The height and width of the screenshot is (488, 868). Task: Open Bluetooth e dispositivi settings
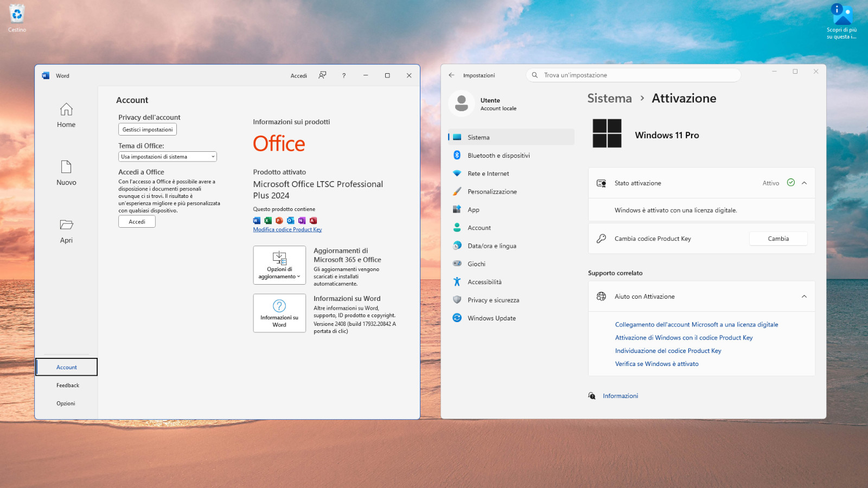(511, 156)
